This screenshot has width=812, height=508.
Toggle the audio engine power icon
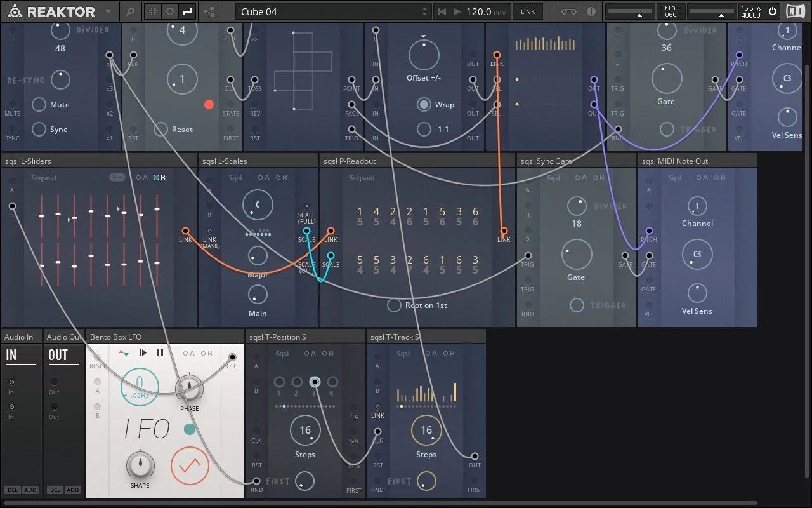pyautogui.click(x=772, y=11)
